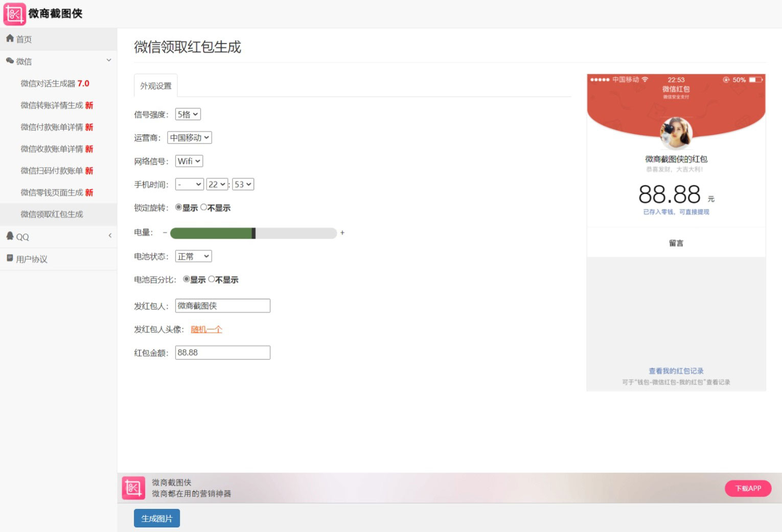Click the home icon beside 首页
This screenshot has width=782, height=532.
click(10, 38)
